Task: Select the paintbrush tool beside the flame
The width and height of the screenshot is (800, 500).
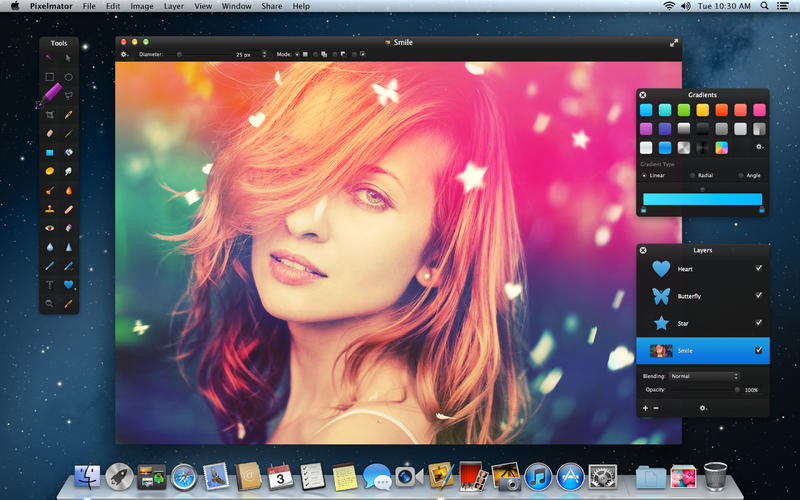Action: point(49,190)
